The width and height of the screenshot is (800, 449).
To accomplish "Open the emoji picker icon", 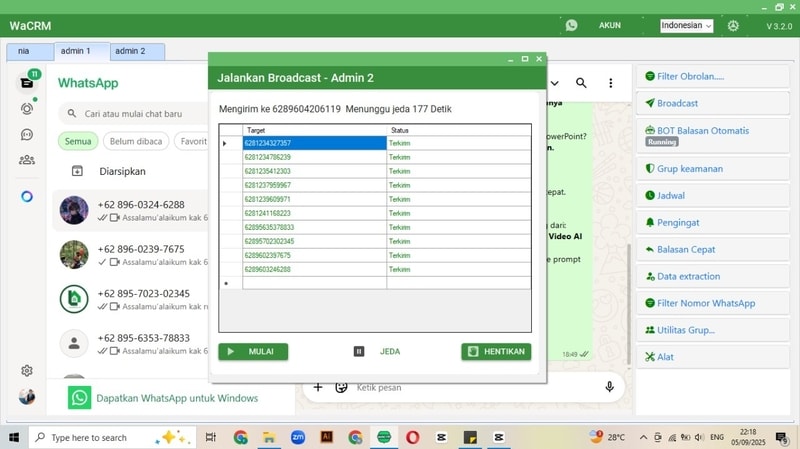I will pos(341,387).
